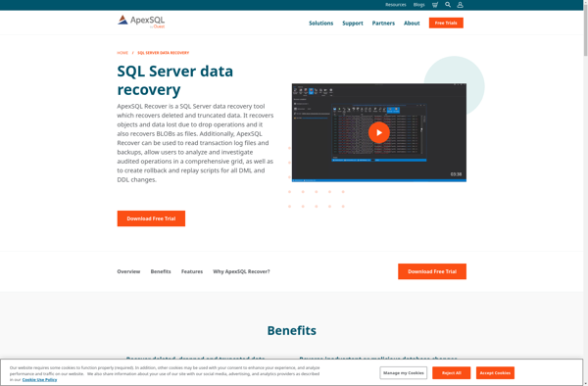
Task: Click Accept Cookies button
Action: click(495, 373)
